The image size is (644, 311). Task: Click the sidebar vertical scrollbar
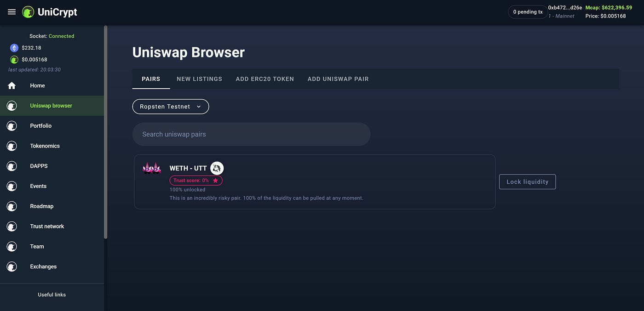pyautogui.click(x=106, y=132)
